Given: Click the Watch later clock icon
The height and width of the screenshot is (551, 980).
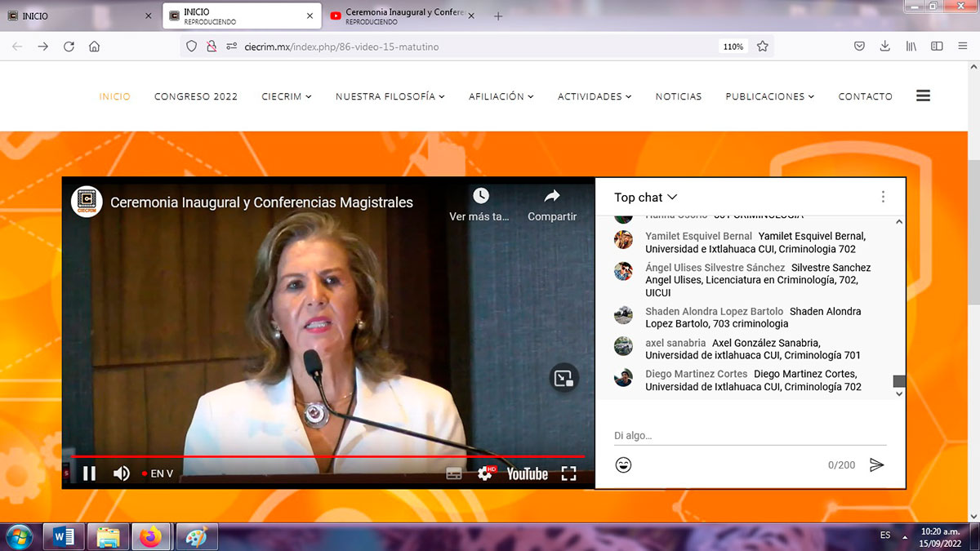Looking at the screenshot, I should coord(480,196).
